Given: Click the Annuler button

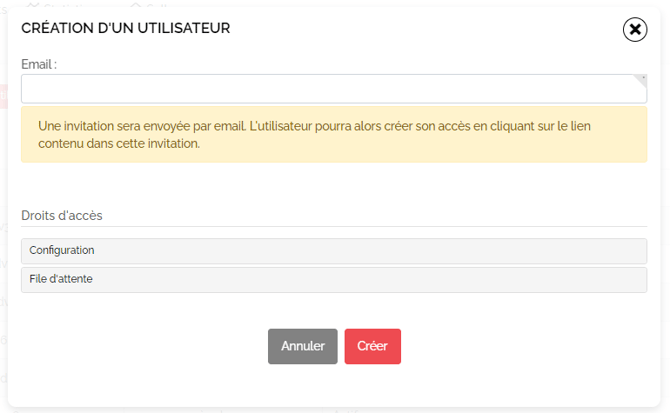Looking at the screenshot, I should tap(303, 346).
